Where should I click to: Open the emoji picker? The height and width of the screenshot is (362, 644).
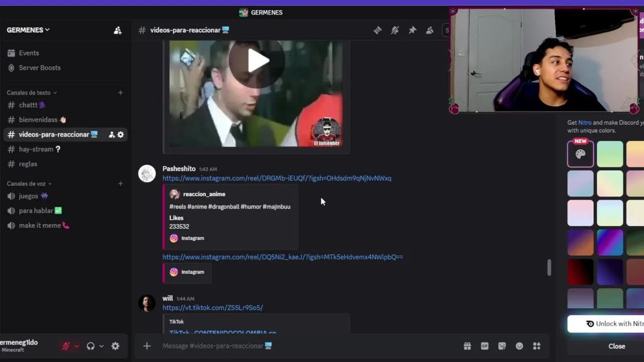519,346
